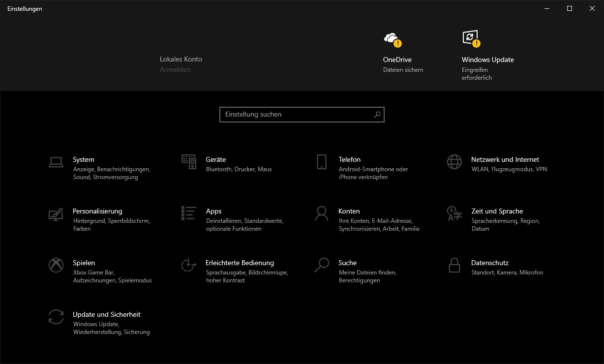Viewport: 604px width, 364px height.
Task: Click 'Bluetooth, Drucker, Maus' description
Action: (239, 169)
